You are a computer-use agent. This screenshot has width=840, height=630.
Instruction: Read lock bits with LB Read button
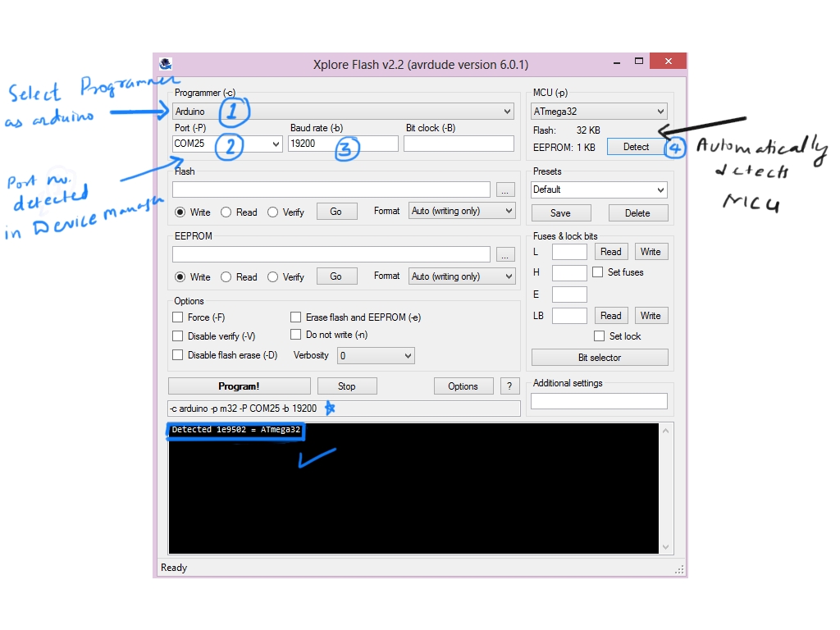pos(610,316)
